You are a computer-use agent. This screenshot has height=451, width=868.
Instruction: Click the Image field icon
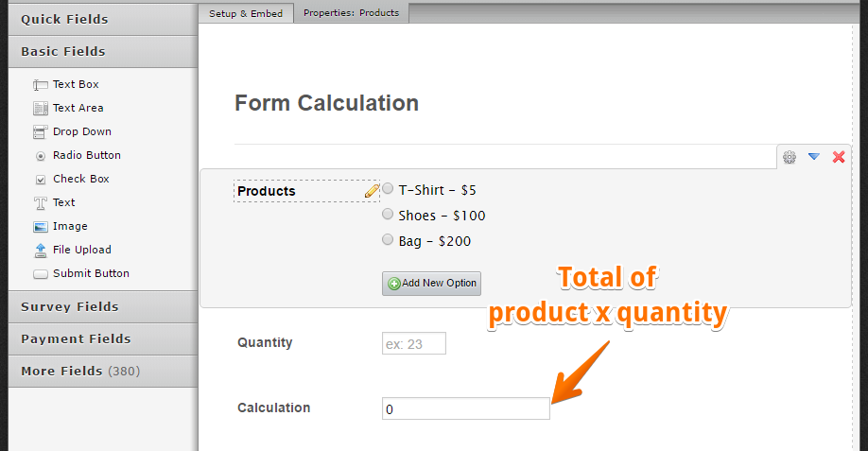click(x=41, y=227)
